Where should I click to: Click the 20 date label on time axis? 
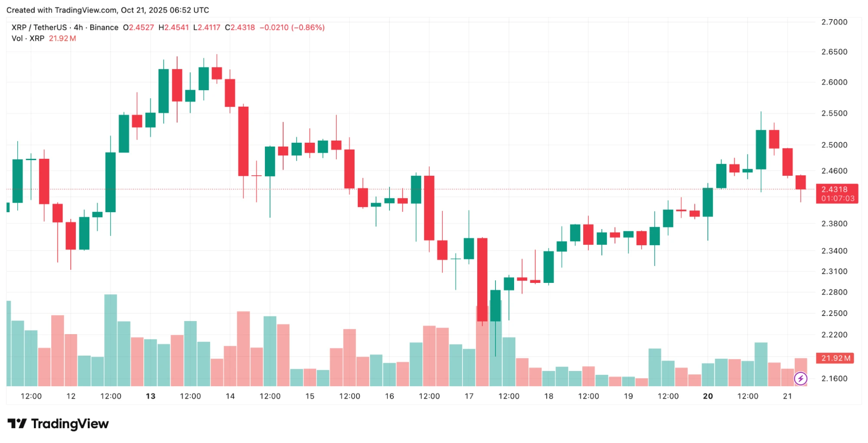coord(708,396)
